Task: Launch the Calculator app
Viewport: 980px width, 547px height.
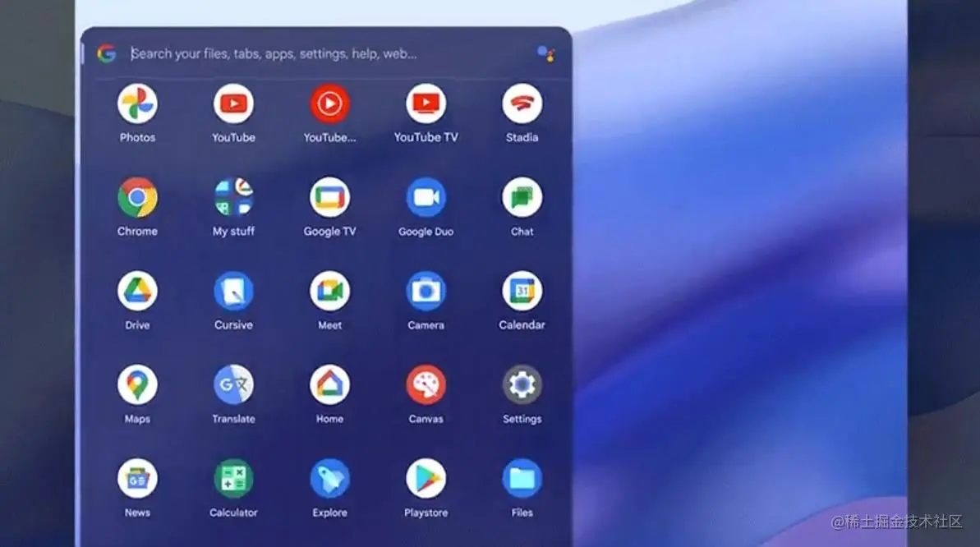Action: pos(233,479)
